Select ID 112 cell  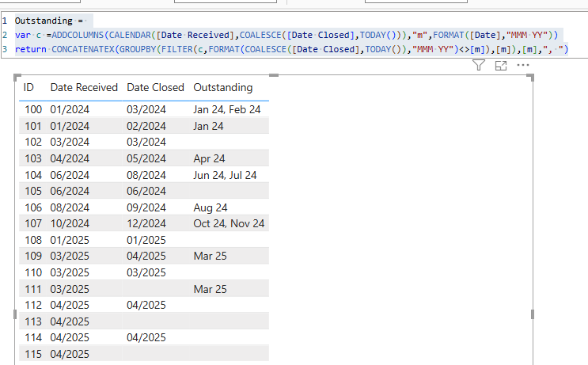[x=33, y=306]
